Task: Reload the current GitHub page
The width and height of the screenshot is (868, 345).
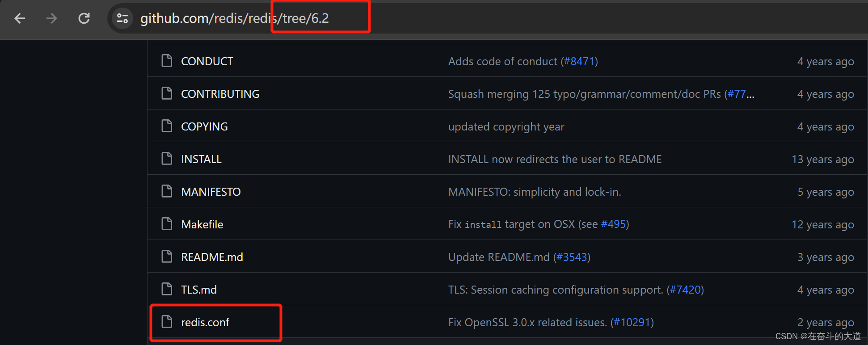Action: [84, 18]
